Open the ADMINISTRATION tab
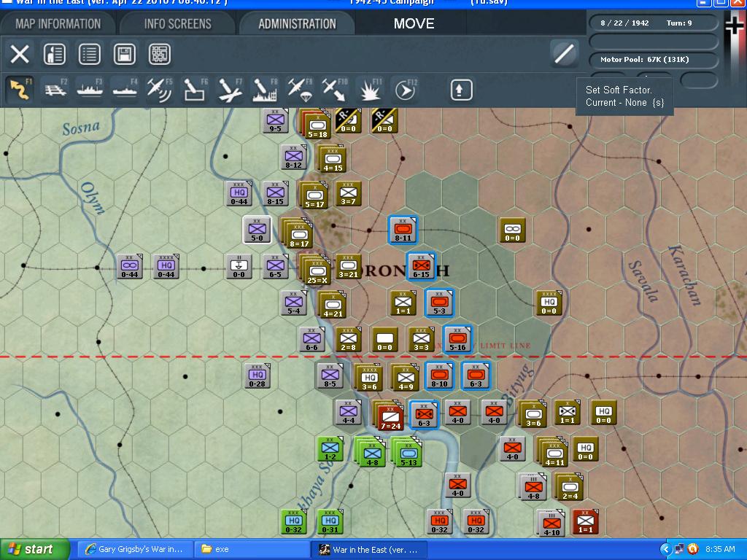The width and height of the screenshot is (747, 560). click(x=298, y=24)
